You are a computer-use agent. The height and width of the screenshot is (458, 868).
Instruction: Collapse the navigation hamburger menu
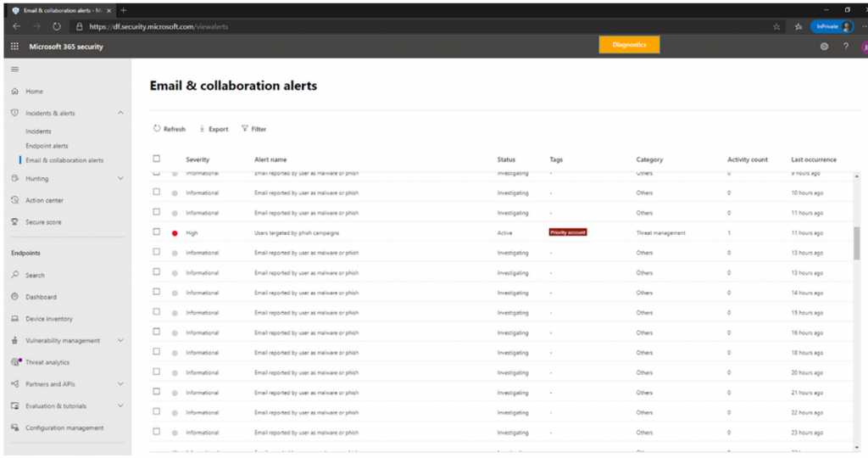(x=14, y=70)
